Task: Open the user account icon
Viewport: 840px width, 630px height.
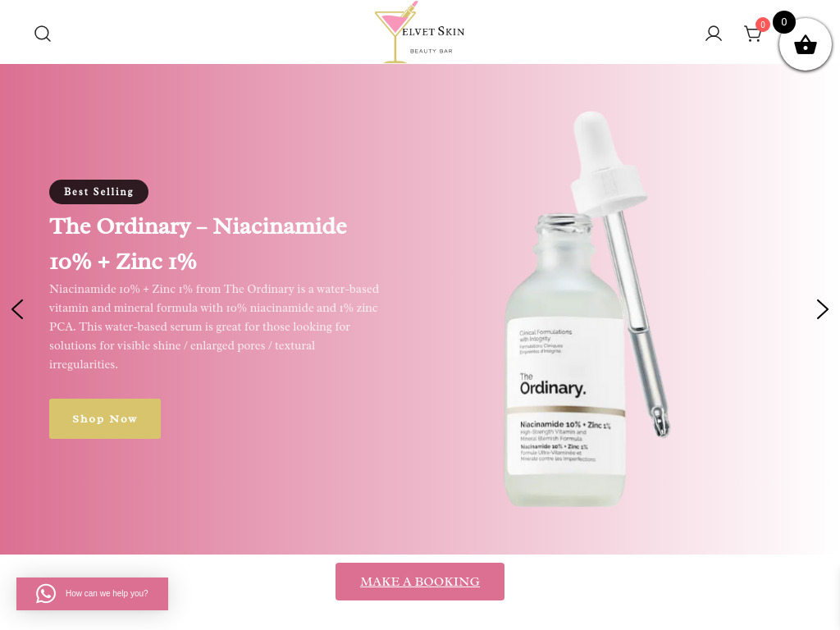Action: coord(713,34)
